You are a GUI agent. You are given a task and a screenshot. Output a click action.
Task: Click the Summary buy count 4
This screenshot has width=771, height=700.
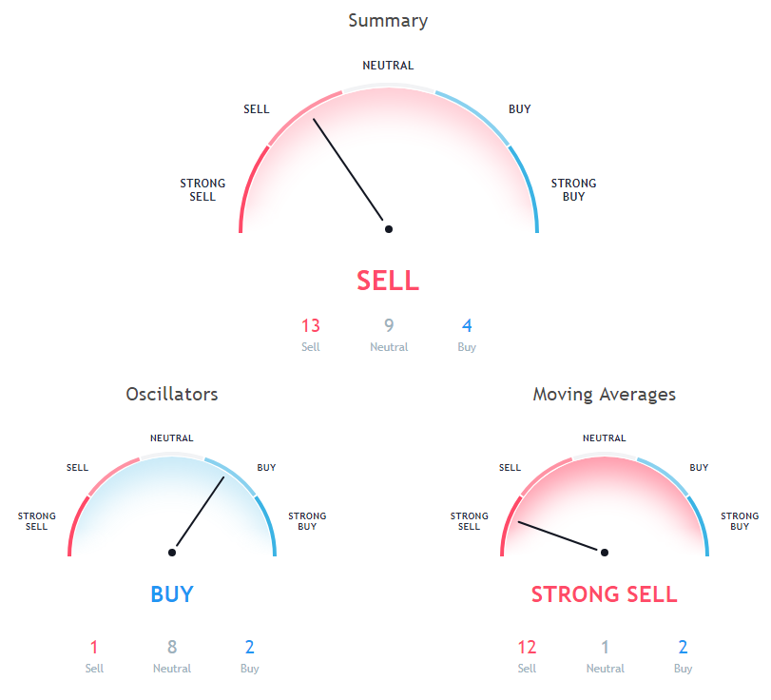tap(466, 326)
